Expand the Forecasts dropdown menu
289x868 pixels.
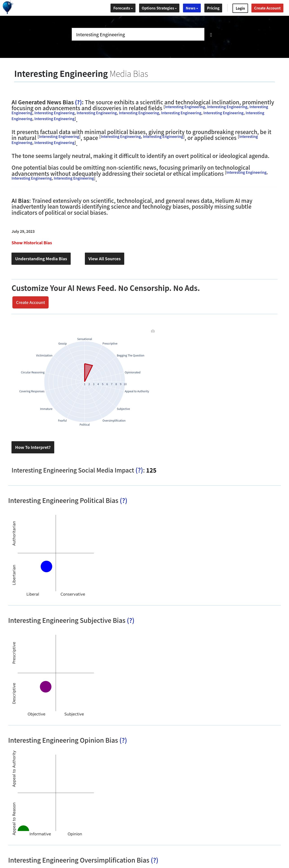tap(123, 8)
